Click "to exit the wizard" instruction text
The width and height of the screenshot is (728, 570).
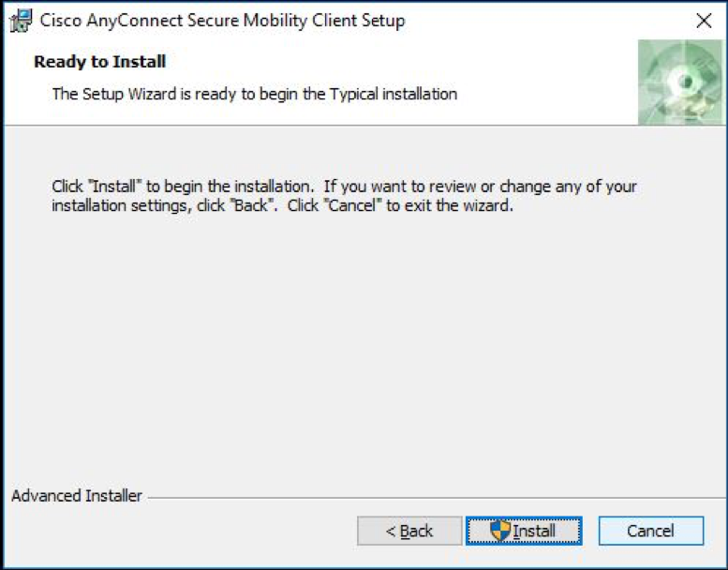pyautogui.click(x=451, y=206)
